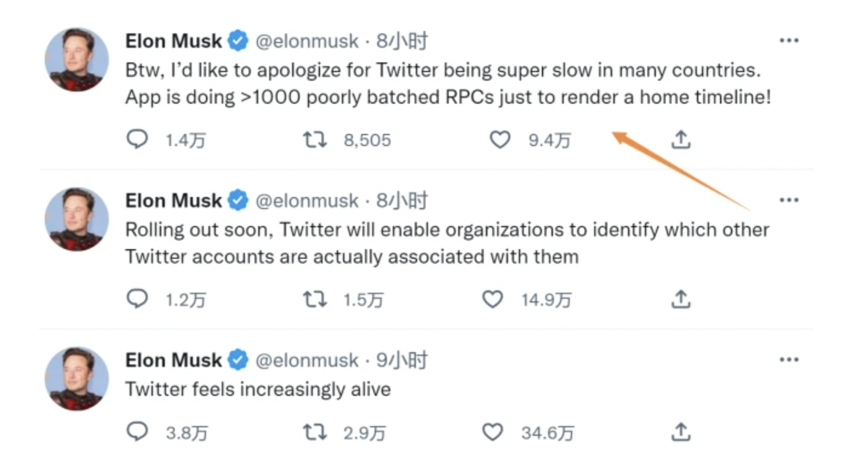Like the tweet with 34.6万 likes
This screenshot has width=868, height=457.
[492, 432]
